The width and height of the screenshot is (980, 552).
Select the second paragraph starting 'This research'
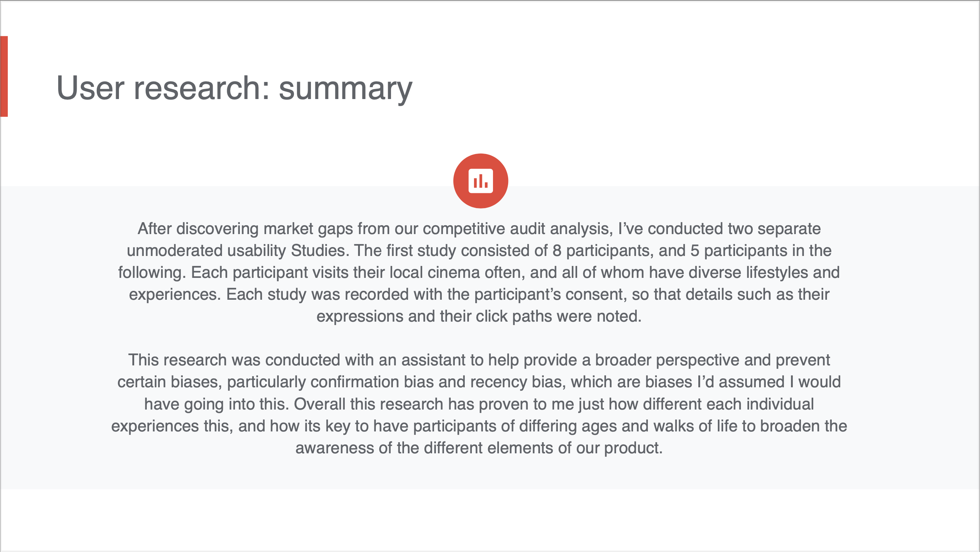(479, 404)
